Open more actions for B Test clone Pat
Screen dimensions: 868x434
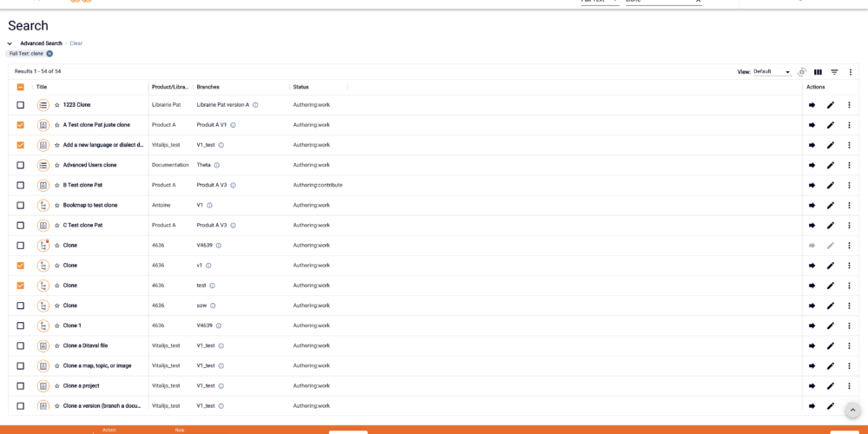849,186
